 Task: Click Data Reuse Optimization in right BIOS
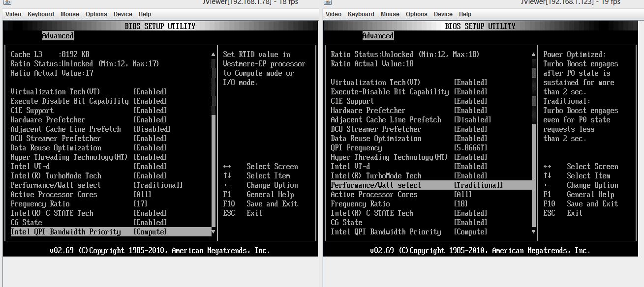pos(376,139)
